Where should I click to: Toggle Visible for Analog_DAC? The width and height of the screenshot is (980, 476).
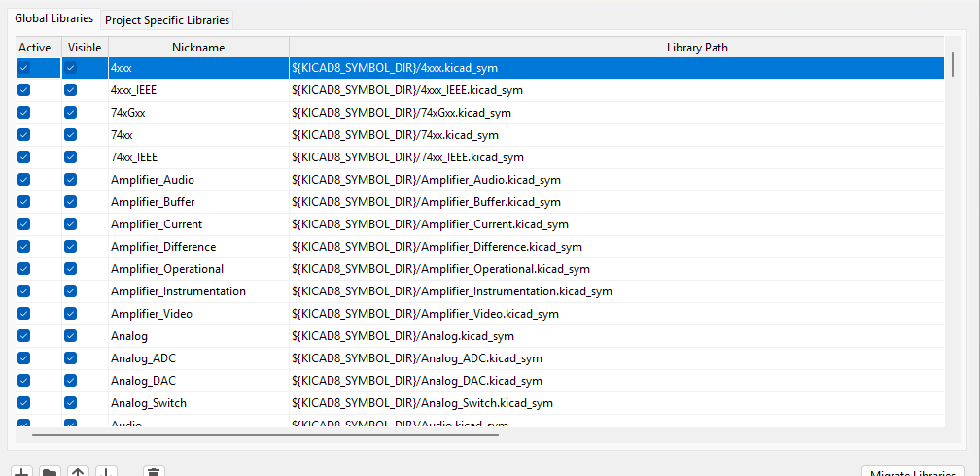pos(71,381)
